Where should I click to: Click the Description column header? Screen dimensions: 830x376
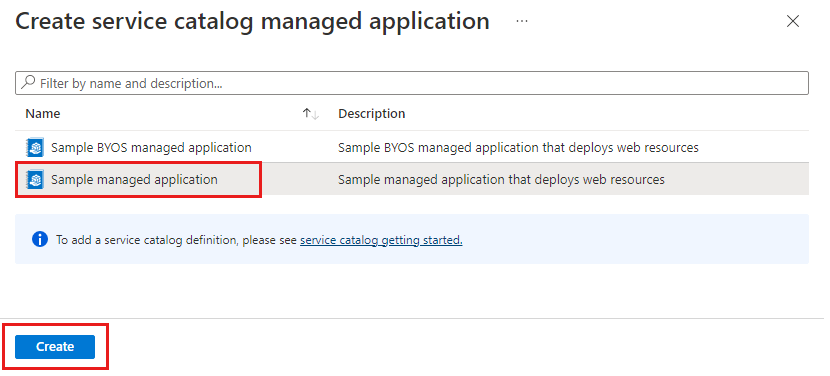coord(372,114)
